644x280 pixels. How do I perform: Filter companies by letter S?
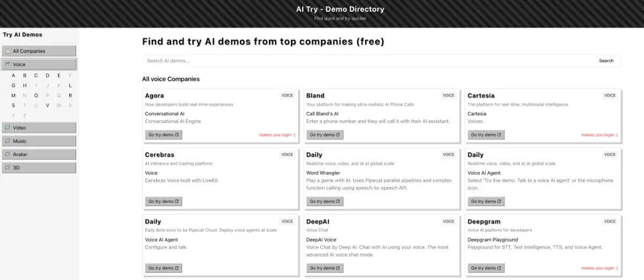[x=13, y=105]
